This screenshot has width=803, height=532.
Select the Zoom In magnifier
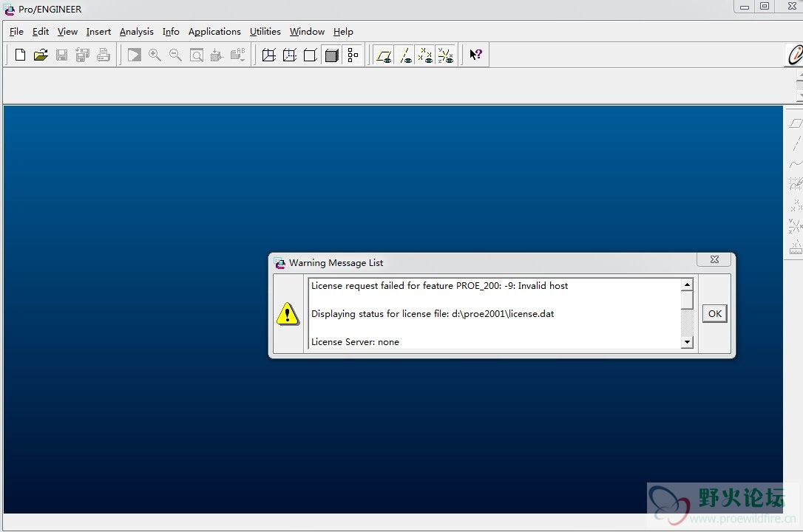pos(155,55)
